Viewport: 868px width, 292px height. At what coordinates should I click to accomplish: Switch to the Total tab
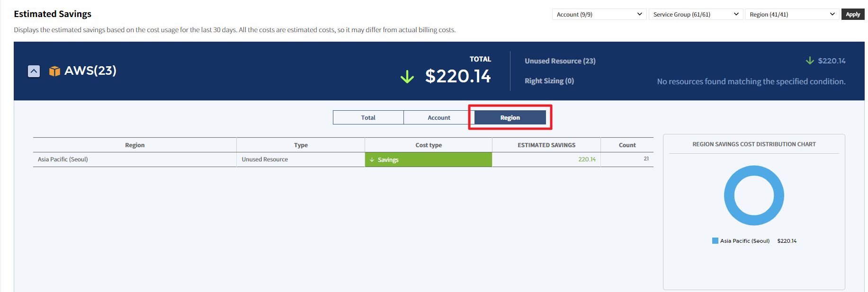(368, 117)
